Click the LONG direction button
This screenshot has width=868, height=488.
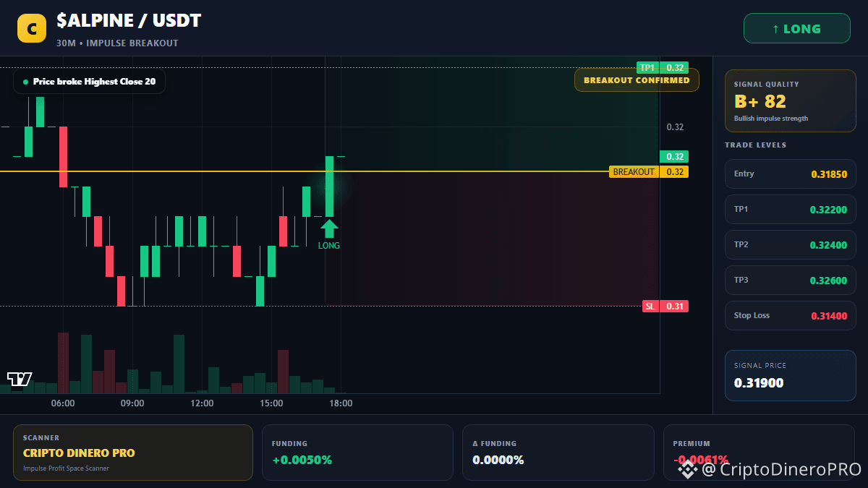[x=797, y=29]
